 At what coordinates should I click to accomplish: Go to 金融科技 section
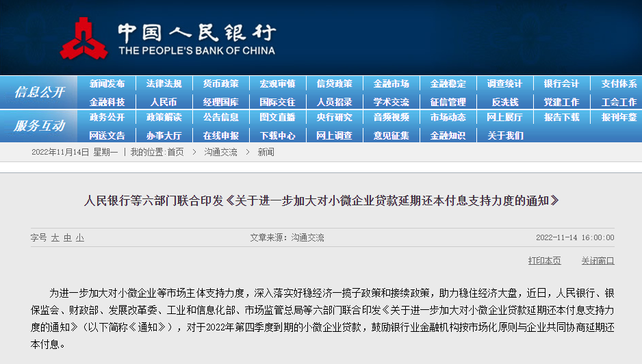tap(107, 102)
